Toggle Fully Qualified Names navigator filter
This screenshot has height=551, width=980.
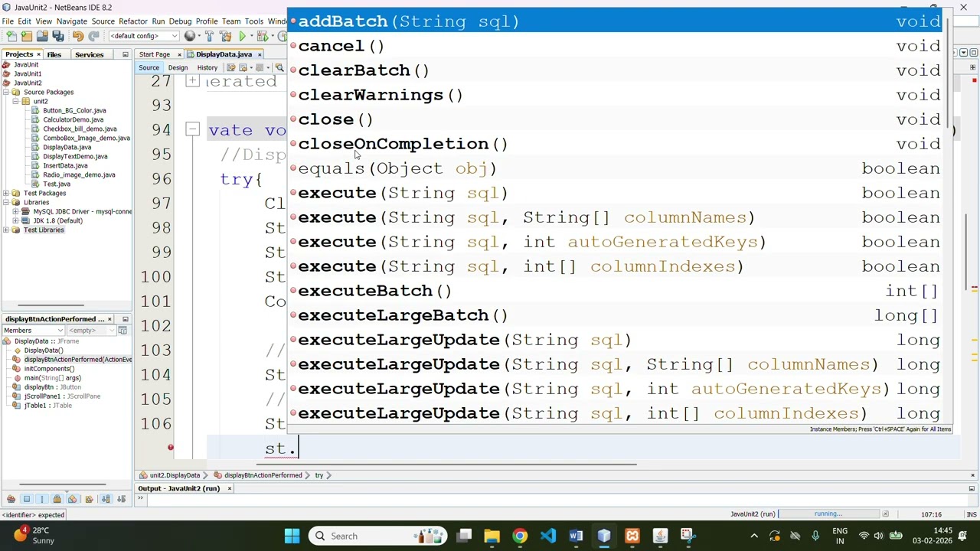coord(89,499)
